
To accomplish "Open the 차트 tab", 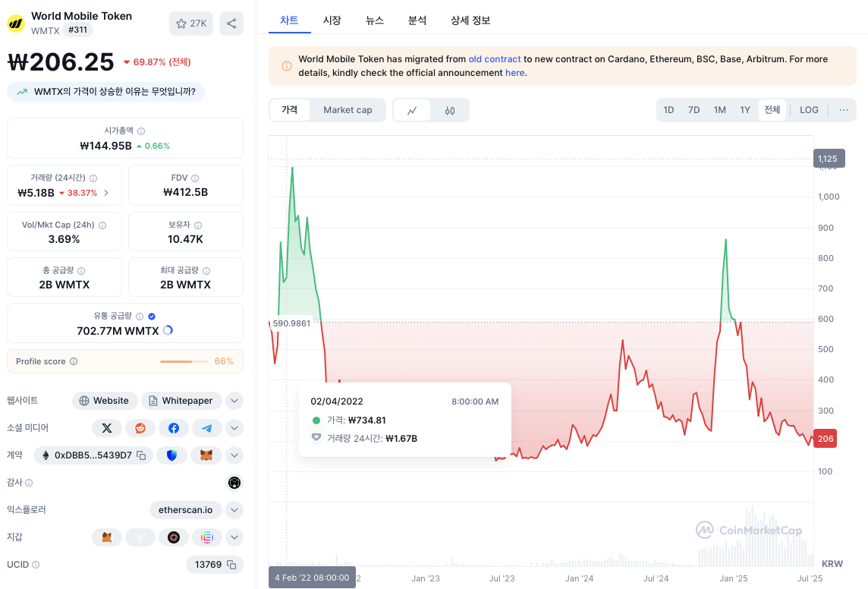I will 290,20.
